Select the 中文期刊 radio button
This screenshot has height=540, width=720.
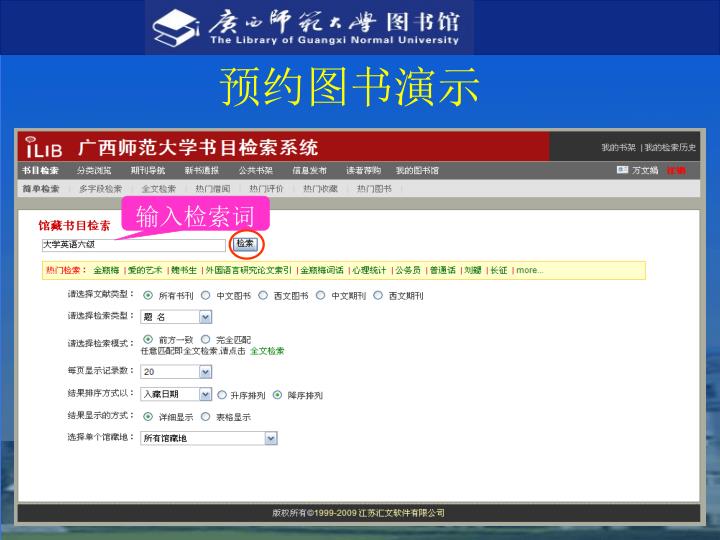tap(321, 295)
